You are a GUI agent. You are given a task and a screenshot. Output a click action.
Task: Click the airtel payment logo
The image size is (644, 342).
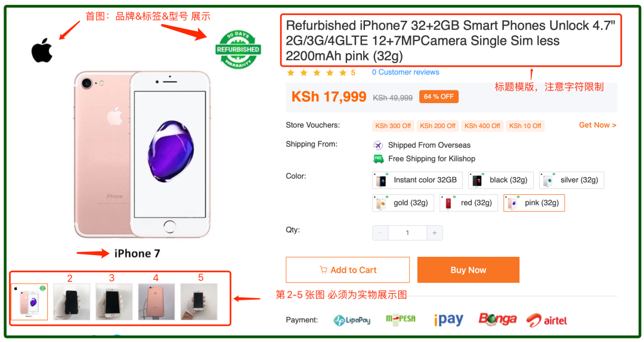coord(547,320)
